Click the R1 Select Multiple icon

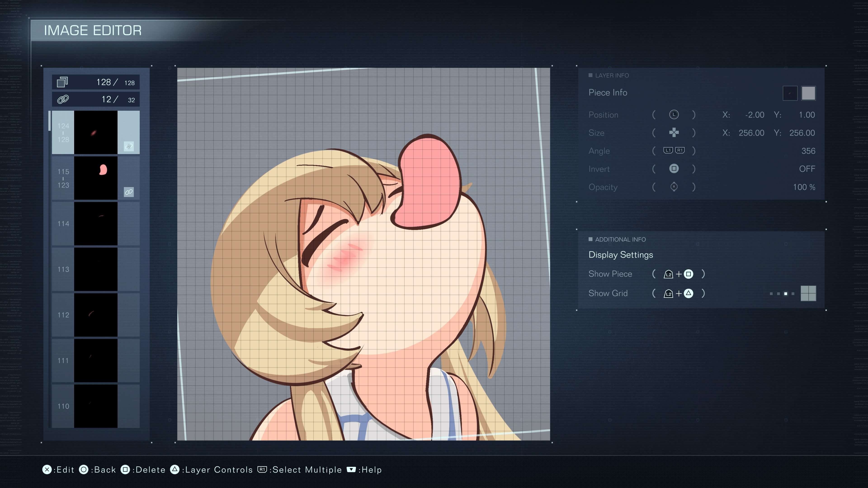coord(262,469)
